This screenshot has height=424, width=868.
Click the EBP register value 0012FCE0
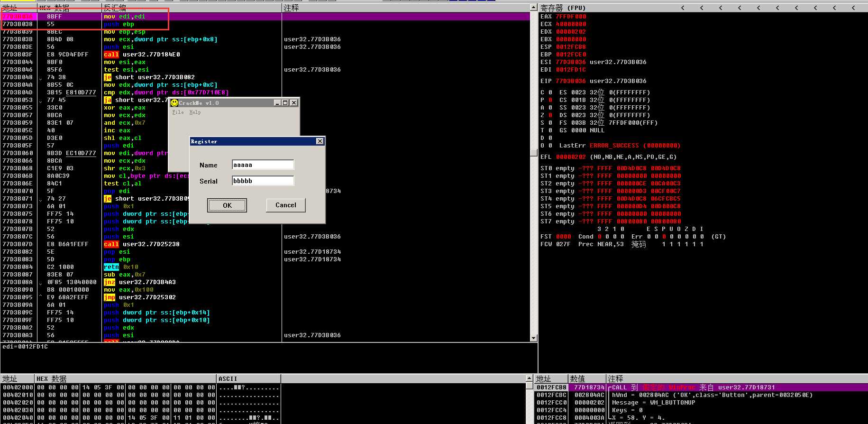(x=571, y=55)
